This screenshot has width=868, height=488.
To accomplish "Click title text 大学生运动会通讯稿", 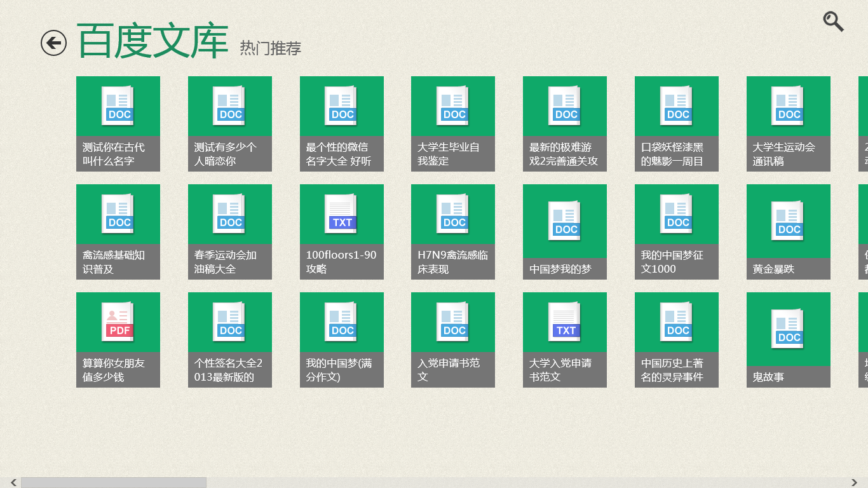I will click(x=784, y=154).
